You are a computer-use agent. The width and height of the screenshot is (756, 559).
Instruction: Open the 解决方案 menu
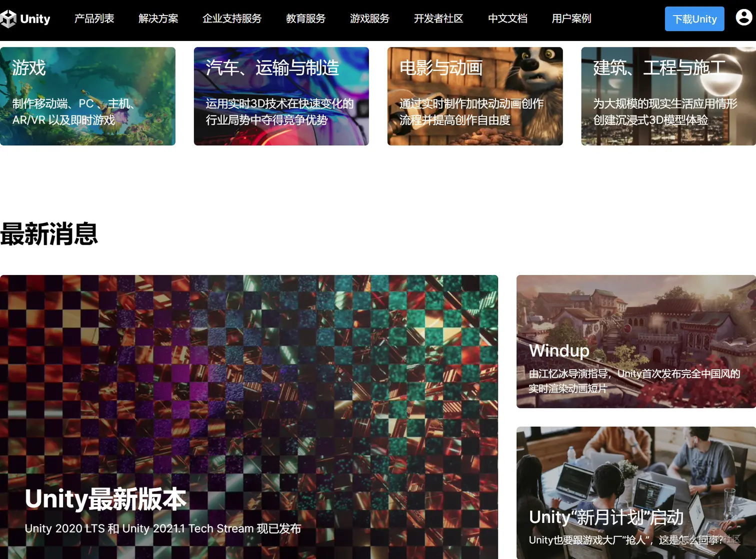coord(158,18)
